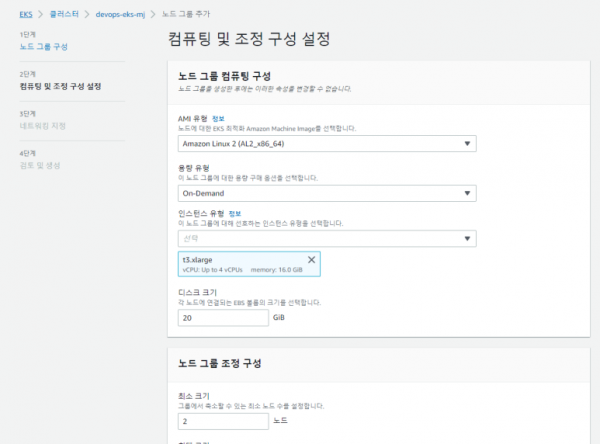Click the 디스크 크기 input field
Viewport: 600px width, 444px height.
[x=223, y=318]
